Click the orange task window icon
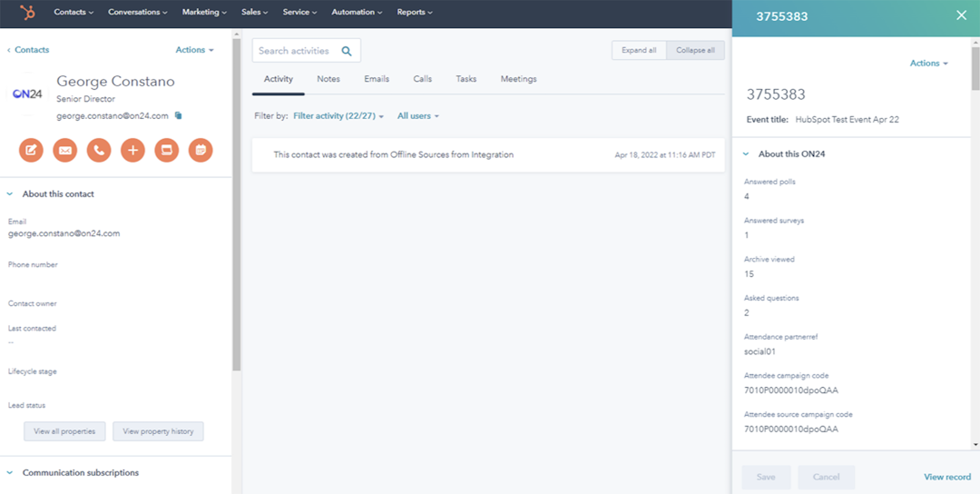Image resolution: width=980 pixels, height=494 pixels. click(x=167, y=150)
